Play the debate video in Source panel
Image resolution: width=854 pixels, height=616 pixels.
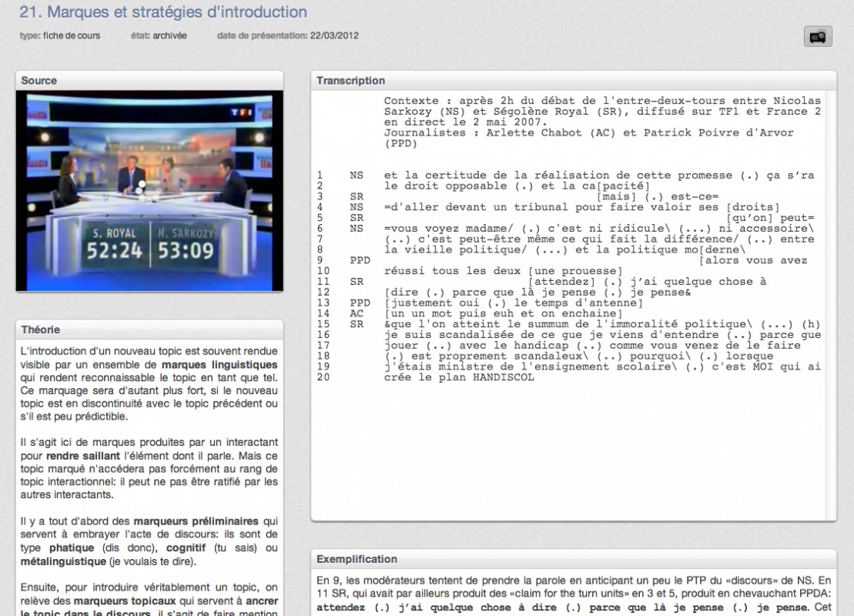click(x=149, y=192)
